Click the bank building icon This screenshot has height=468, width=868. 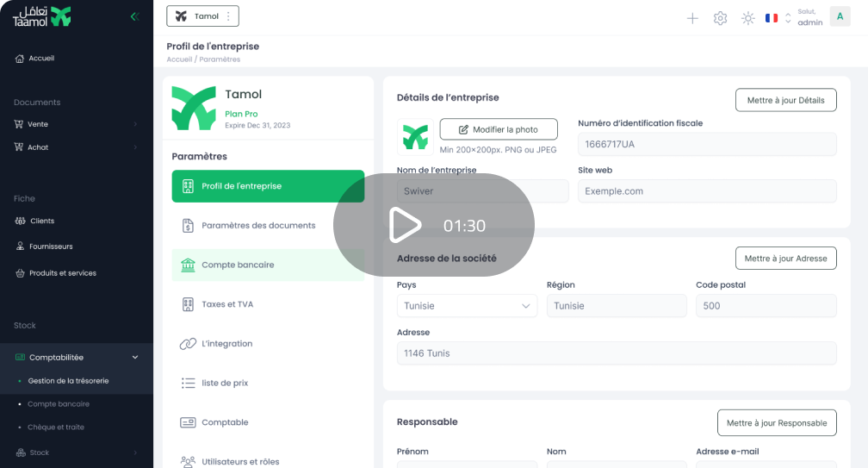point(189,265)
